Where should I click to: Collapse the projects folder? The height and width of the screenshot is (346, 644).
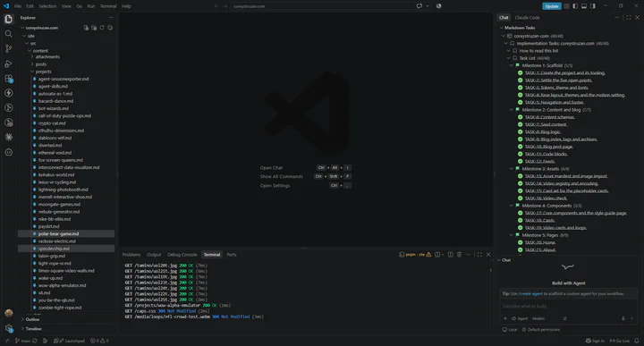pyautogui.click(x=32, y=72)
